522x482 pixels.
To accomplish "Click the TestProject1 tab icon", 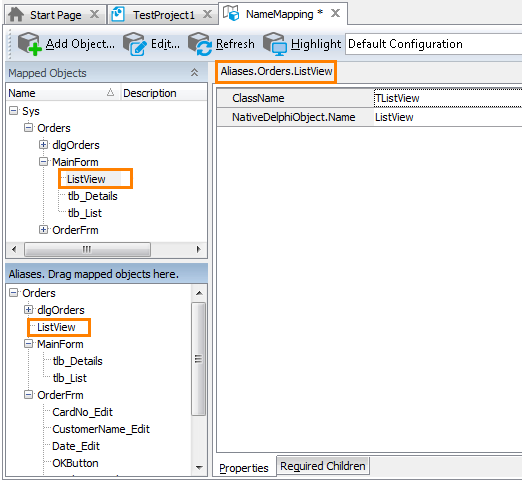I will 118,15.
